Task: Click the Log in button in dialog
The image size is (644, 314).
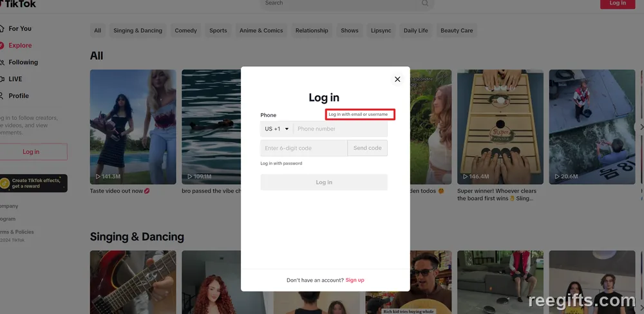Action: pyautogui.click(x=324, y=182)
